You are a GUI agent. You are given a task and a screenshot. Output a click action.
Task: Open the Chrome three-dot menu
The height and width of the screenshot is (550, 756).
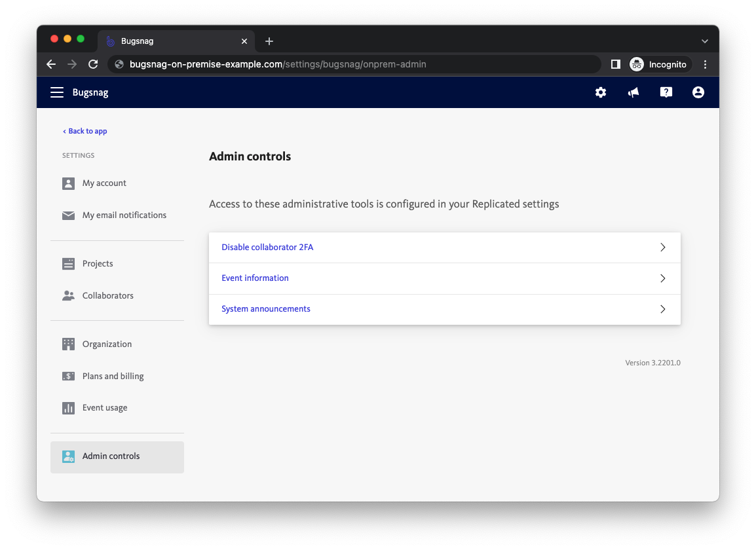tap(705, 64)
